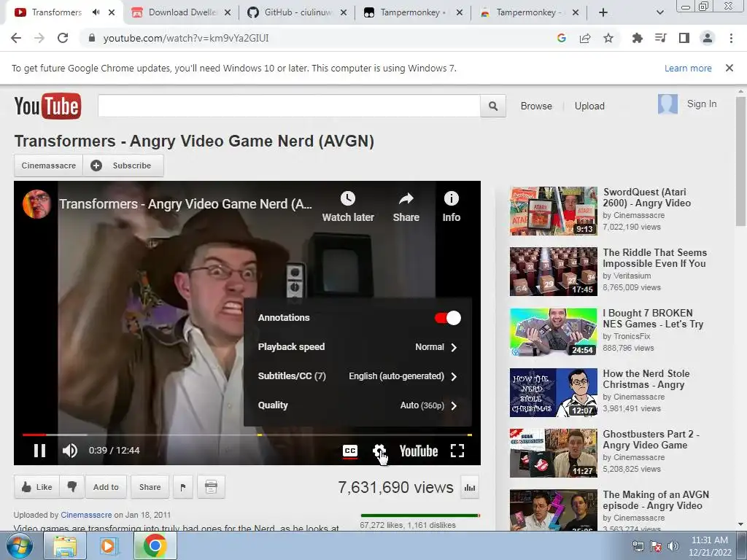
Task: Go back to the previous page
Action: (16, 38)
